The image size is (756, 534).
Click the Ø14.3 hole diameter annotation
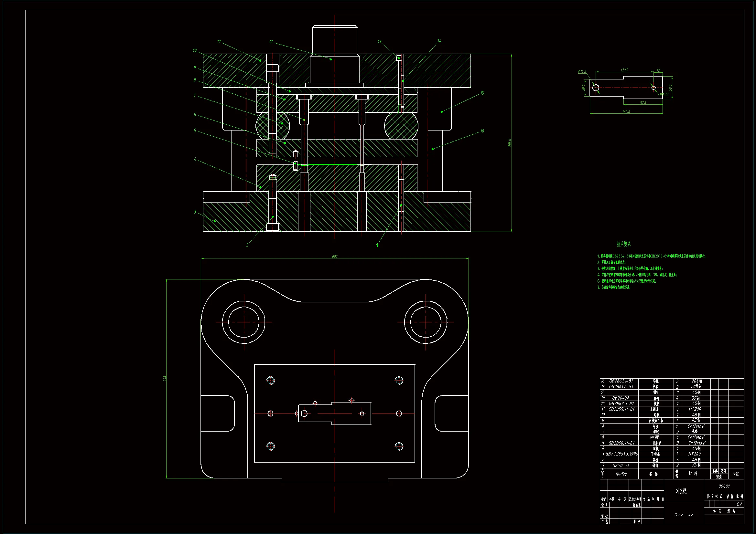click(582, 71)
